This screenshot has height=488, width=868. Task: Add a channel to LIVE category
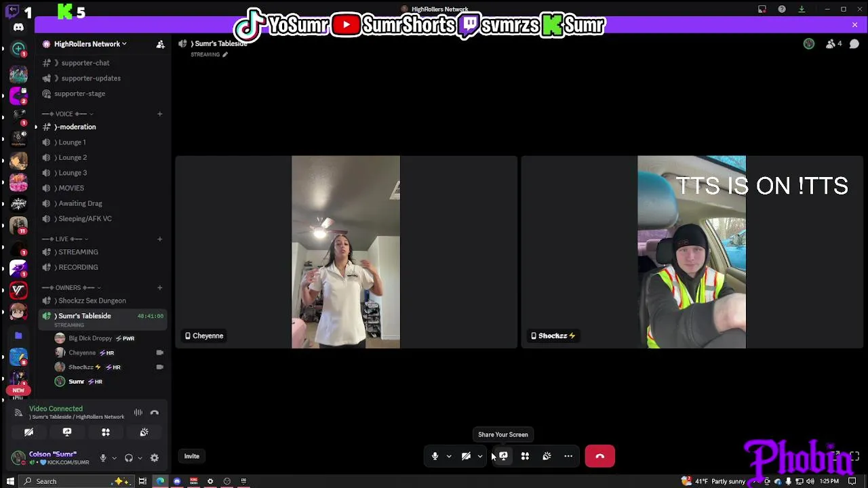coord(160,239)
